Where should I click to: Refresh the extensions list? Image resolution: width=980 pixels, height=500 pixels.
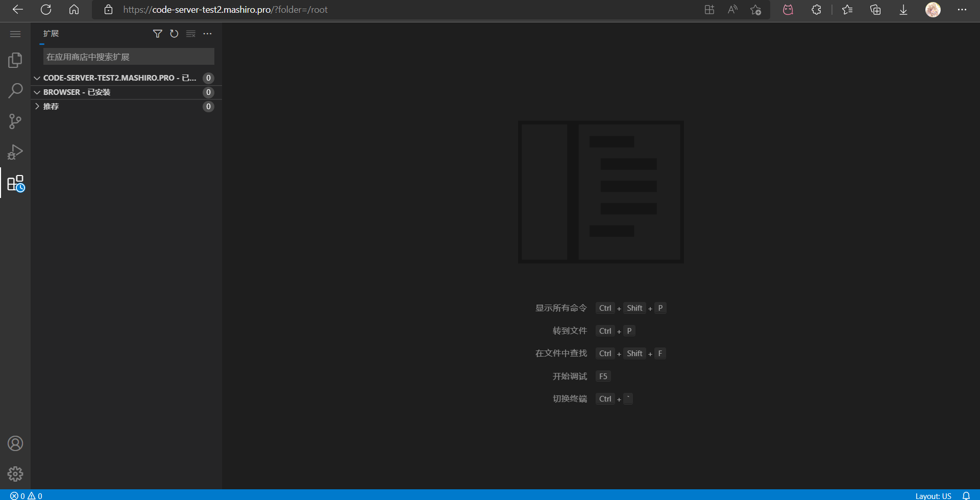[174, 34]
